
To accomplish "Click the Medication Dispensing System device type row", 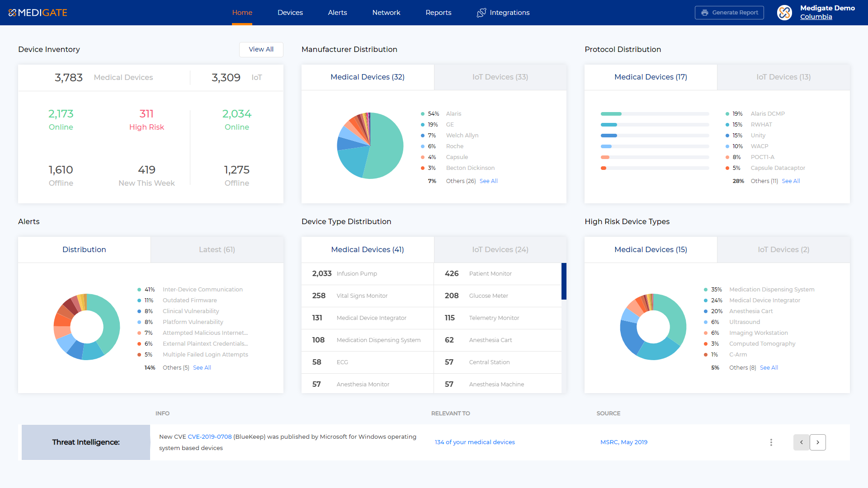I will tap(368, 340).
